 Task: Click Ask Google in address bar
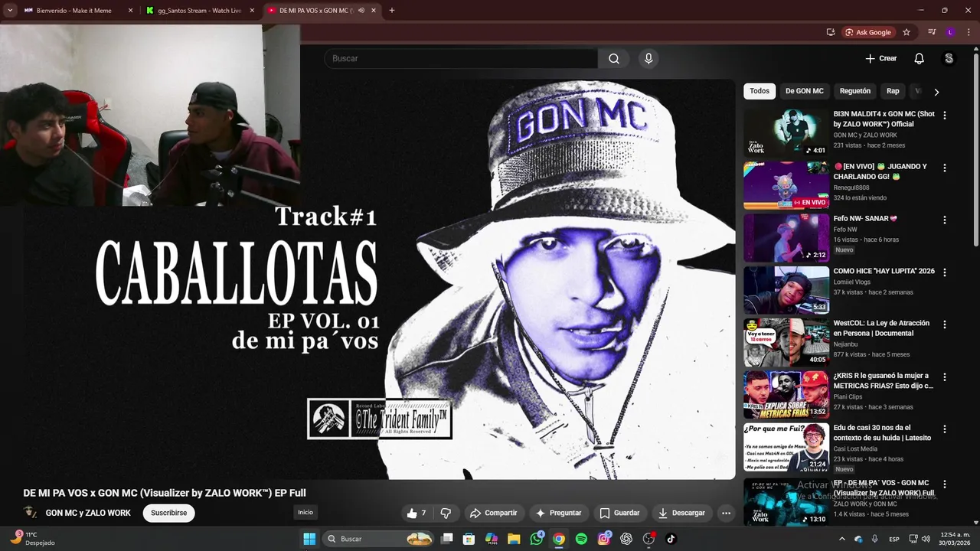pos(867,32)
